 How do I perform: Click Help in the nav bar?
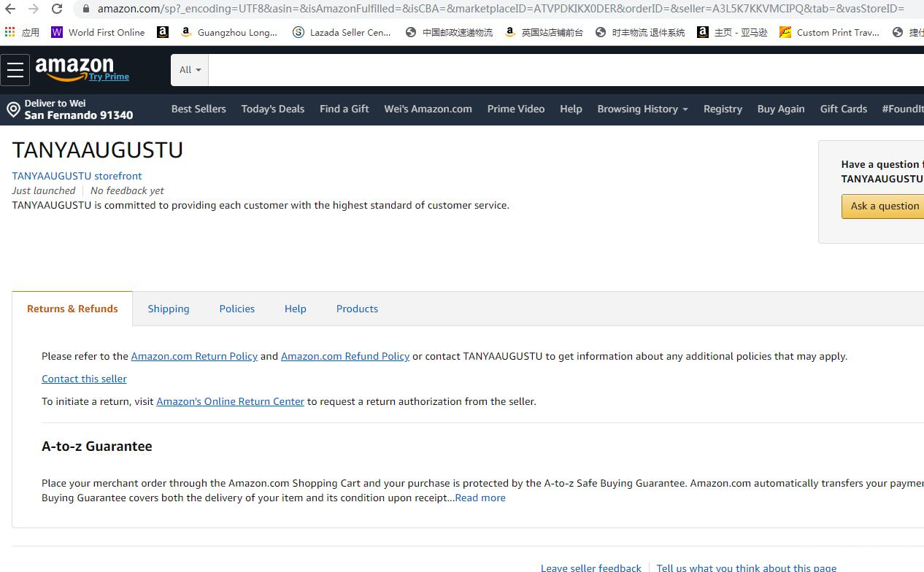click(x=571, y=109)
